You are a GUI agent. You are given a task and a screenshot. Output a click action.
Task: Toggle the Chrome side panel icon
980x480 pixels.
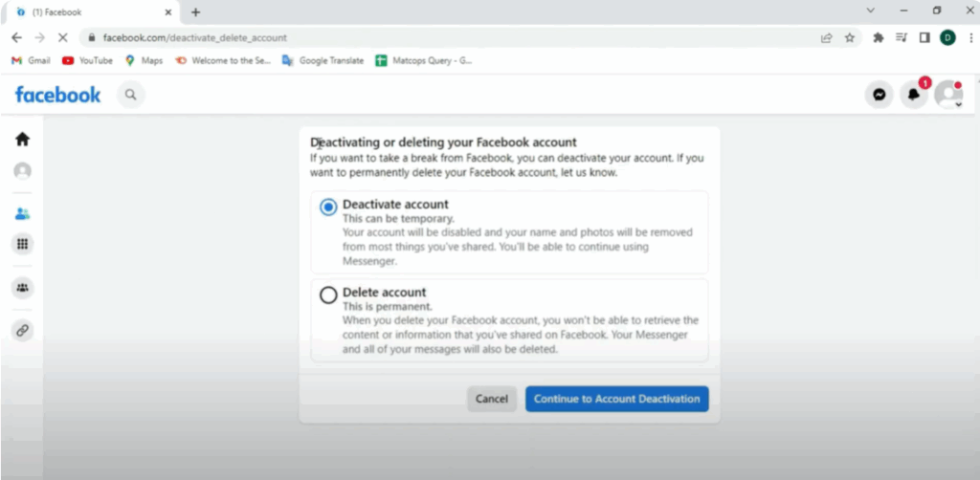click(x=924, y=37)
